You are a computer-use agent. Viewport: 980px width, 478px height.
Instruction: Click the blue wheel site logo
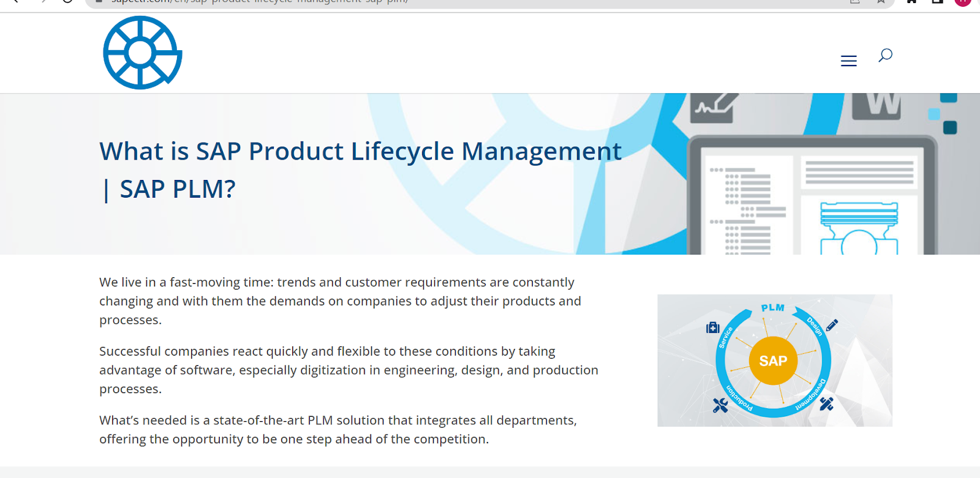[x=142, y=53]
